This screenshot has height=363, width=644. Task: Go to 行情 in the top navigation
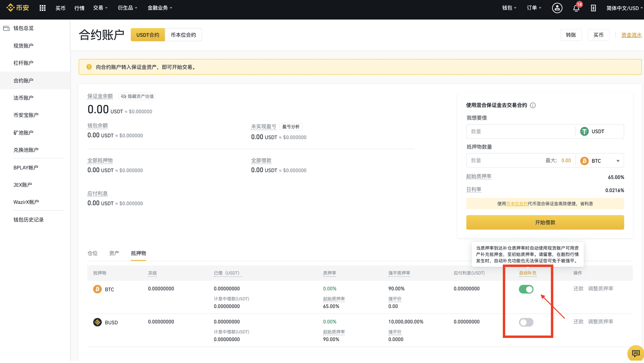tap(79, 8)
